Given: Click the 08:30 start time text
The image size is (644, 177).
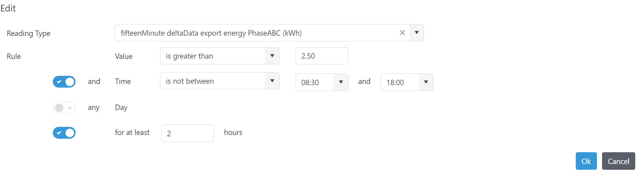Looking at the screenshot, I should [x=310, y=82].
